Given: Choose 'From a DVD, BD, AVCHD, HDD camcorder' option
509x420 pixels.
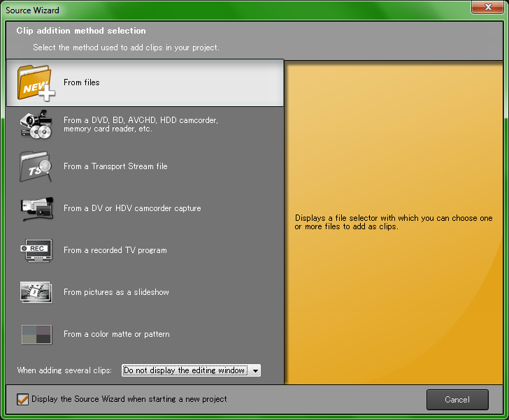Looking at the screenshot, I should [x=141, y=124].
